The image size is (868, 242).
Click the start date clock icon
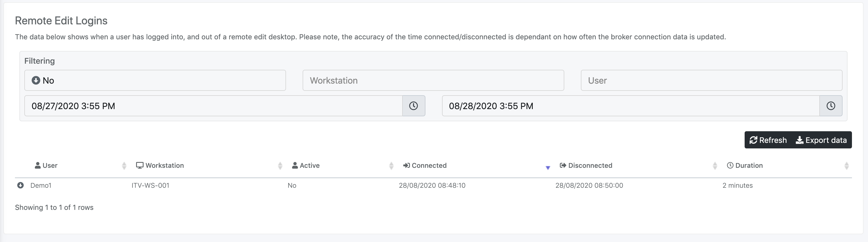414,106
